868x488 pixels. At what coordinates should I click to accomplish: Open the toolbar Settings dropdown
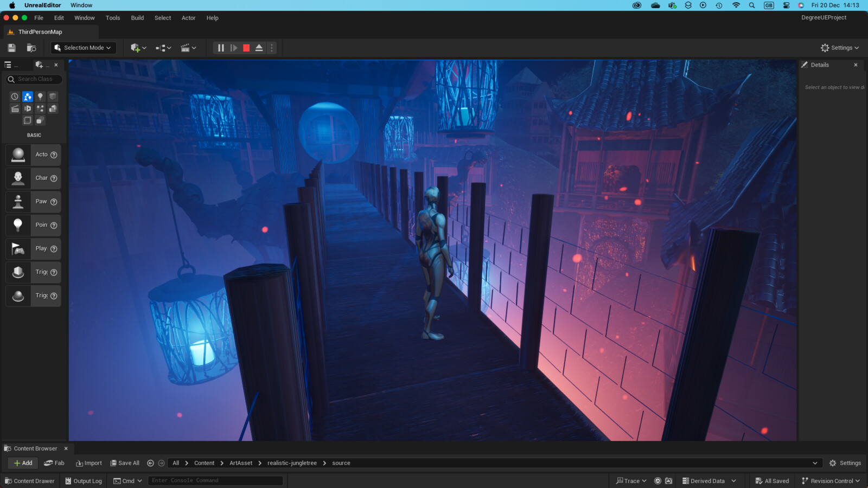pos(840,48)
